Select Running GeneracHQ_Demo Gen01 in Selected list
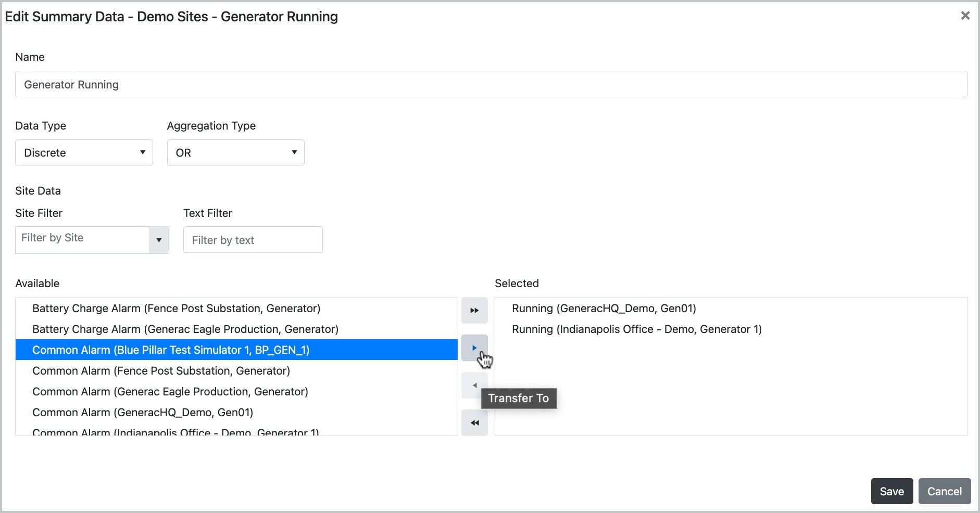Image resolution: width=980 pixels, height=513 pixels. 604,309
